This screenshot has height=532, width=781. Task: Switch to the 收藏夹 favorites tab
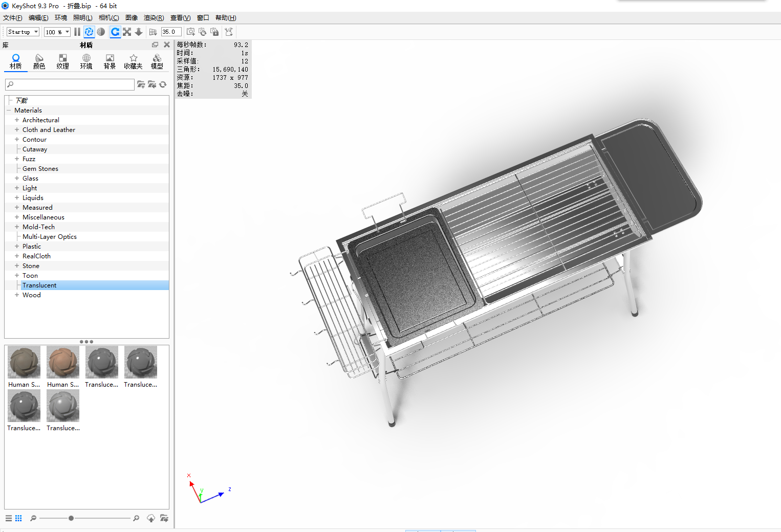[134, 61]
